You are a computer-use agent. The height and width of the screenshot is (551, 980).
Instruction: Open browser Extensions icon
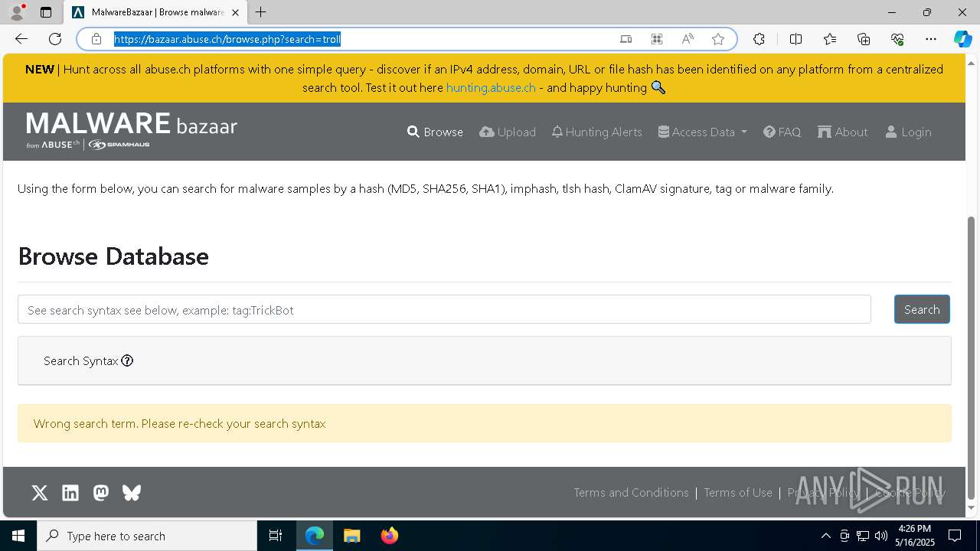point(759,39)
